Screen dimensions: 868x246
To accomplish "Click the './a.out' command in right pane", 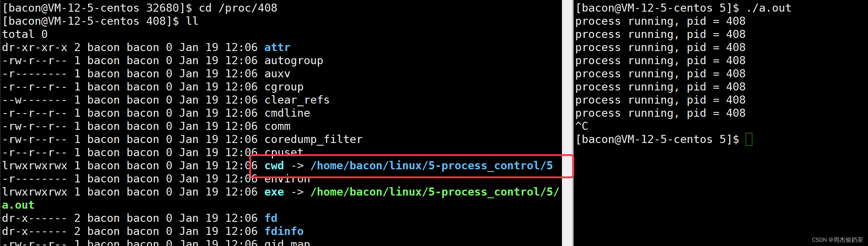I will point(769,8).
